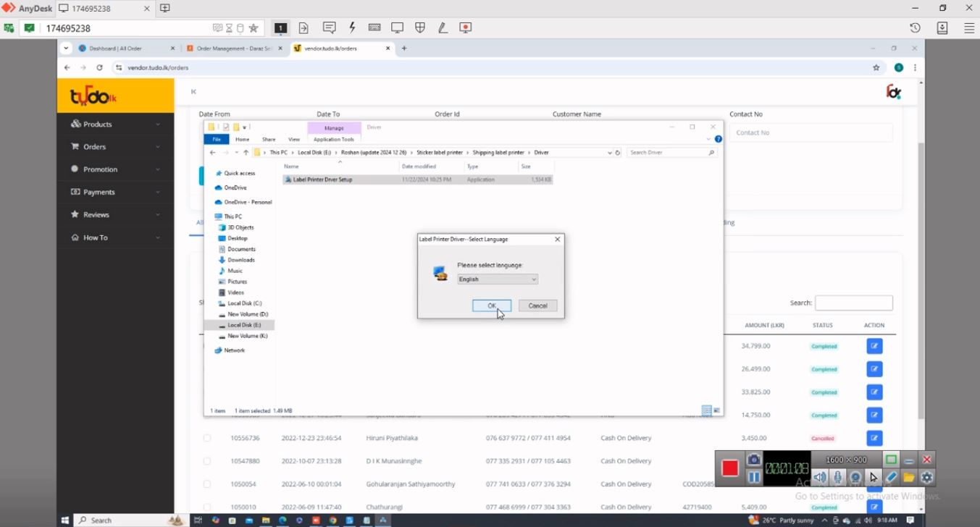This screenshot has height=527, width=980.
Task: Sort Explorer files by Date modified column
Action: click(419, 166)
